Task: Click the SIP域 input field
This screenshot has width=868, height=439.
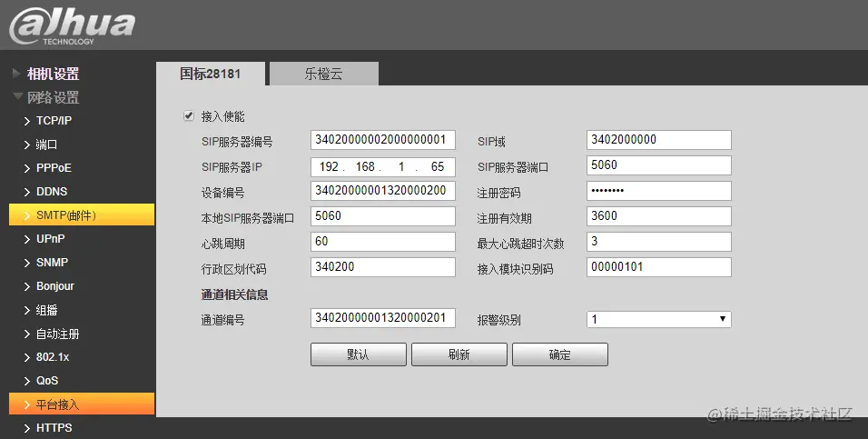Action: [659, 140]
